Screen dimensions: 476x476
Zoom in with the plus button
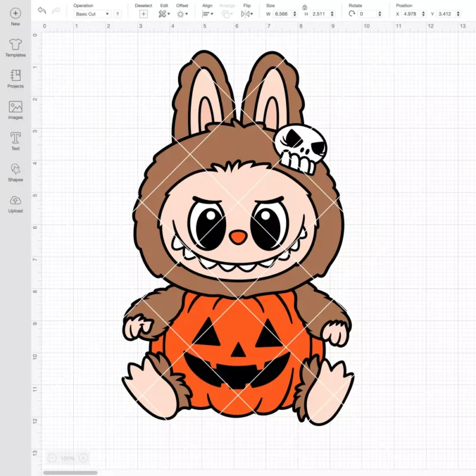click(x=83, y=458)
